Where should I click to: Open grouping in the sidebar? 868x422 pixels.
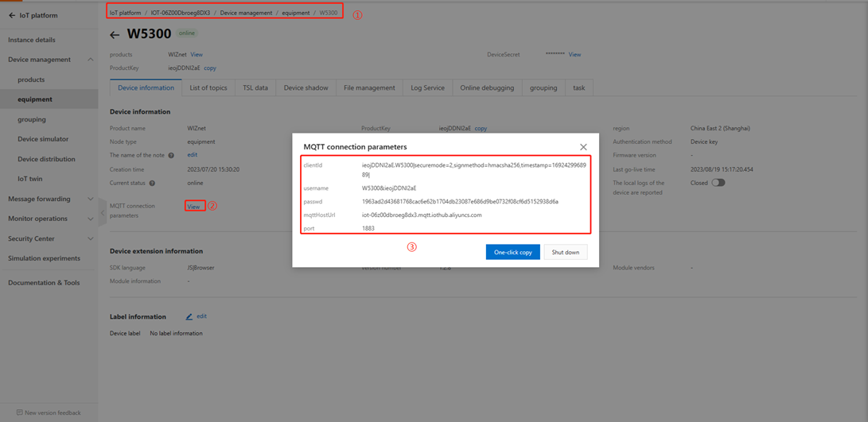[32, 119]
